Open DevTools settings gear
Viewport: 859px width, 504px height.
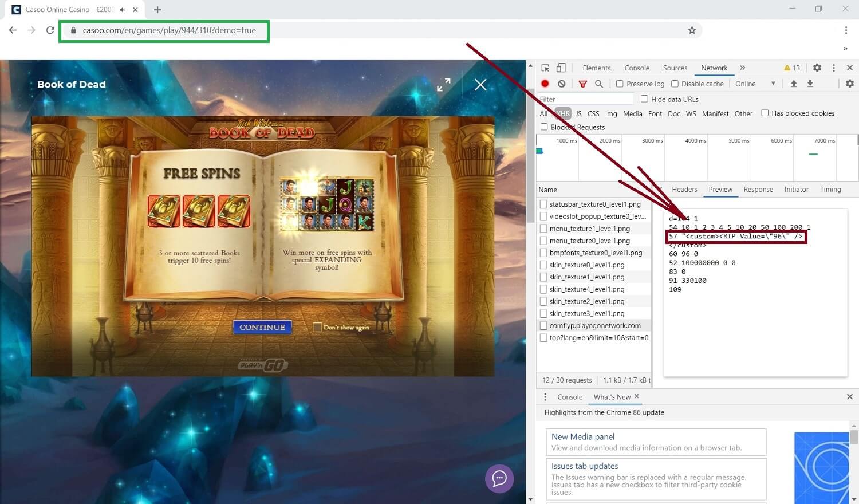pos(817,68)
